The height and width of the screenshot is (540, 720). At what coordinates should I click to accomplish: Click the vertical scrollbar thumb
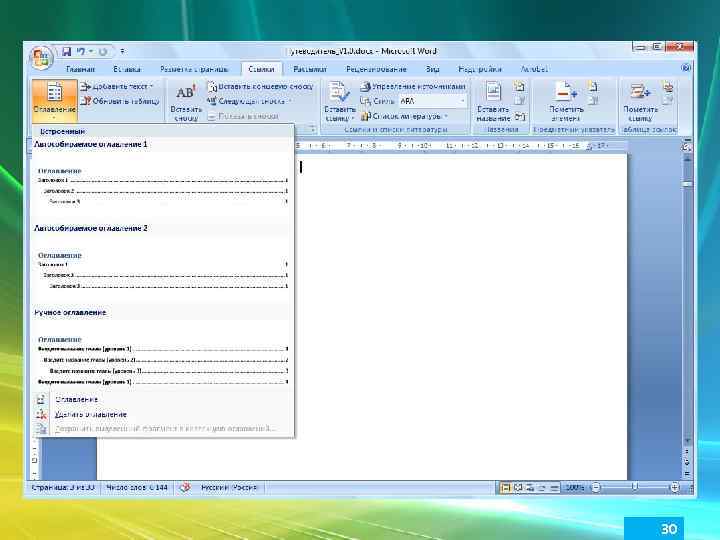(687, 184)
